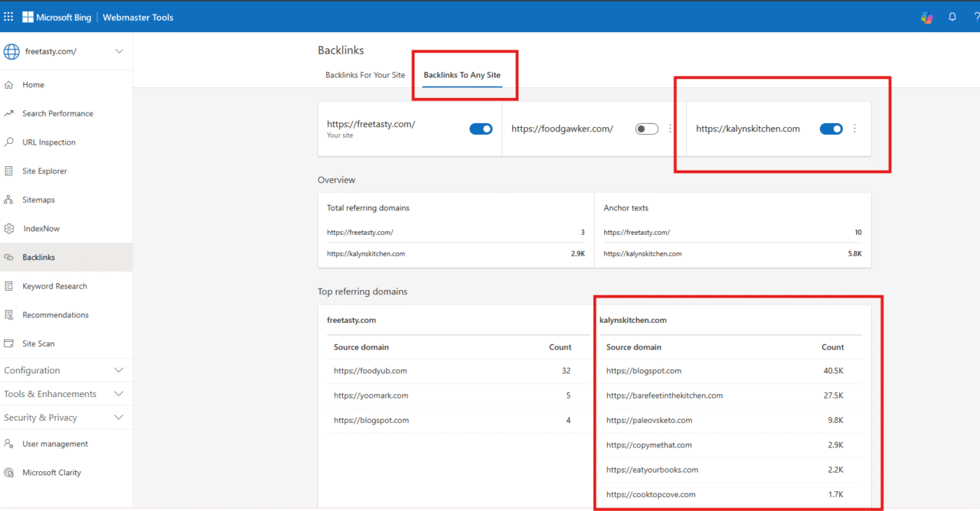Switch to Backlinks For Your Site tab

pyautogui.click(x=365, y=75)
